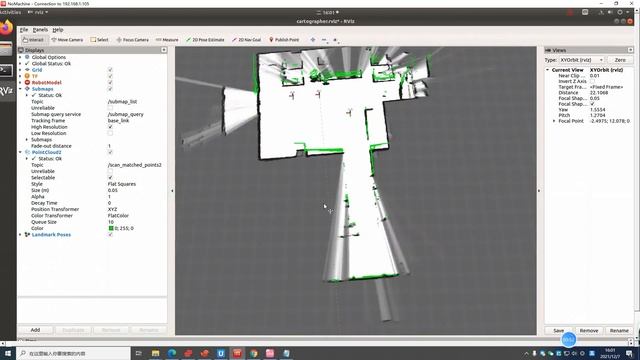Uncheck the High Resolution checkbox
Image resolution: width=640 pixels, height=360 pixels.
click(x=110, y=127)
